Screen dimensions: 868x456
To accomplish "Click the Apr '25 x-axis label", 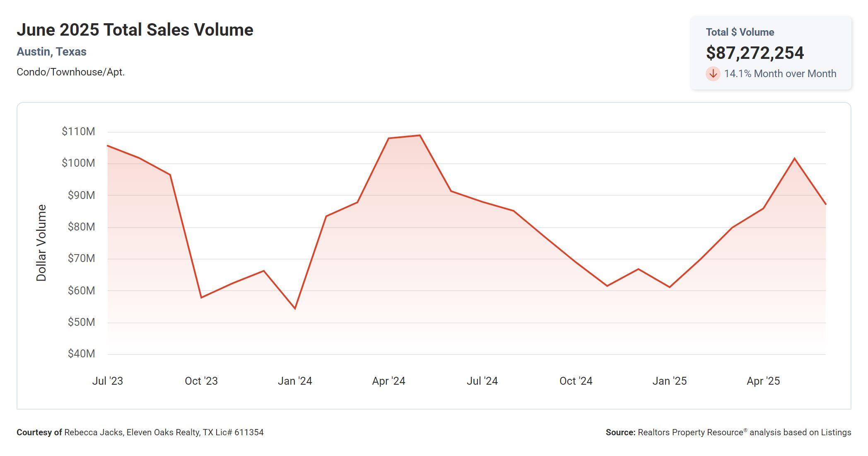I will point(763,381).
